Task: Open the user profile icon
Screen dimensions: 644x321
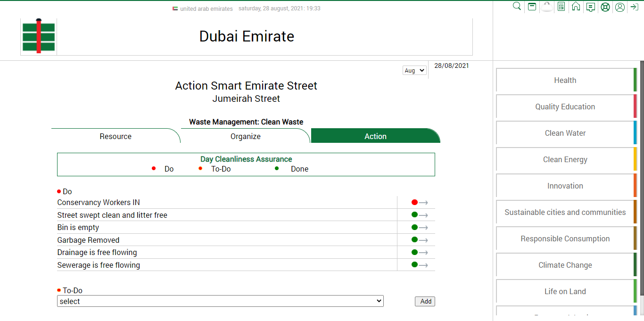Action: (620, 7)
